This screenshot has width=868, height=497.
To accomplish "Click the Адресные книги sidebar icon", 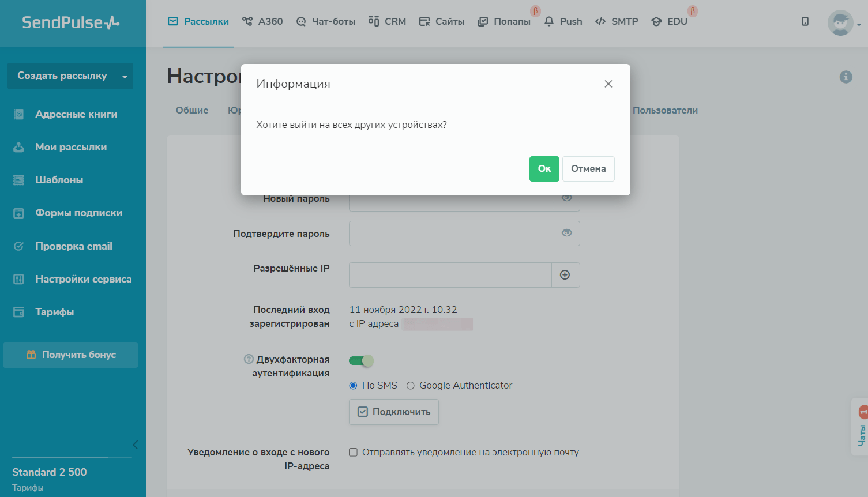I will click(x=19, y=114).
